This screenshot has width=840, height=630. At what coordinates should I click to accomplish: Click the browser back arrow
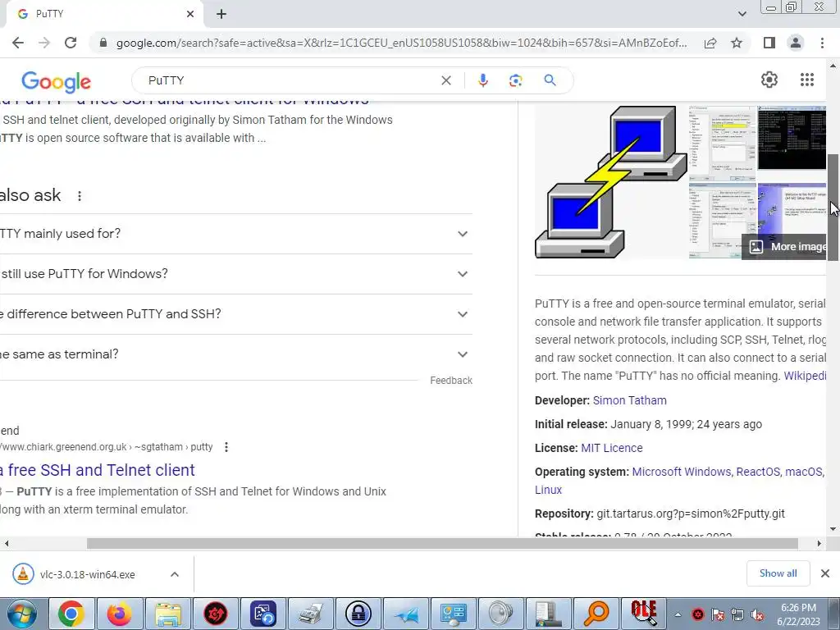(x=18, y=43)
